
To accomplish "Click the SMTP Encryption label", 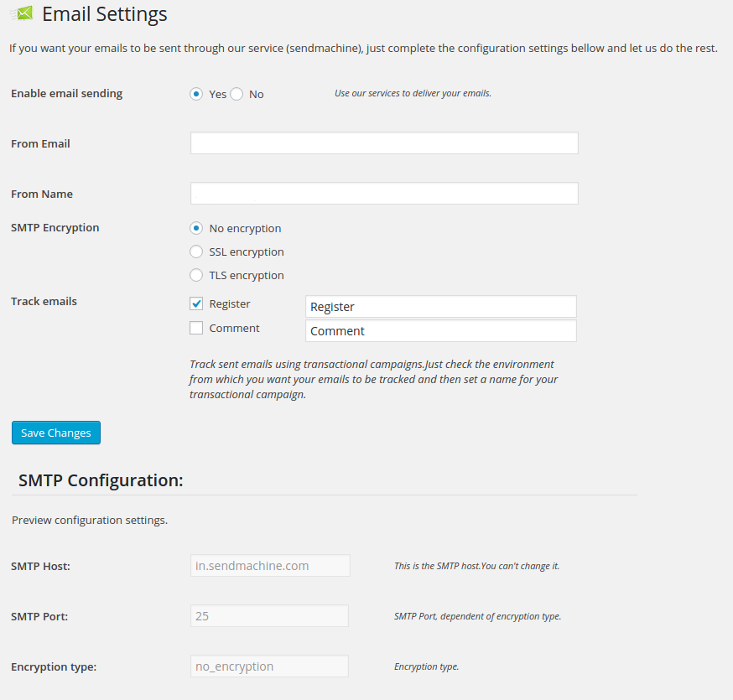I will tap(55, 228).
